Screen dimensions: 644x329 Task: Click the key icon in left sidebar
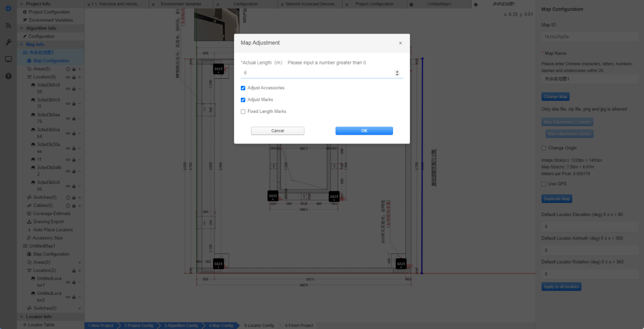coord(8,42)
